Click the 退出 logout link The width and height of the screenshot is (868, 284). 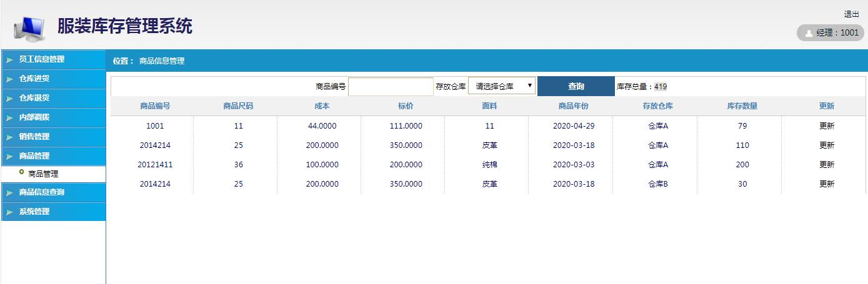point(851,14)
